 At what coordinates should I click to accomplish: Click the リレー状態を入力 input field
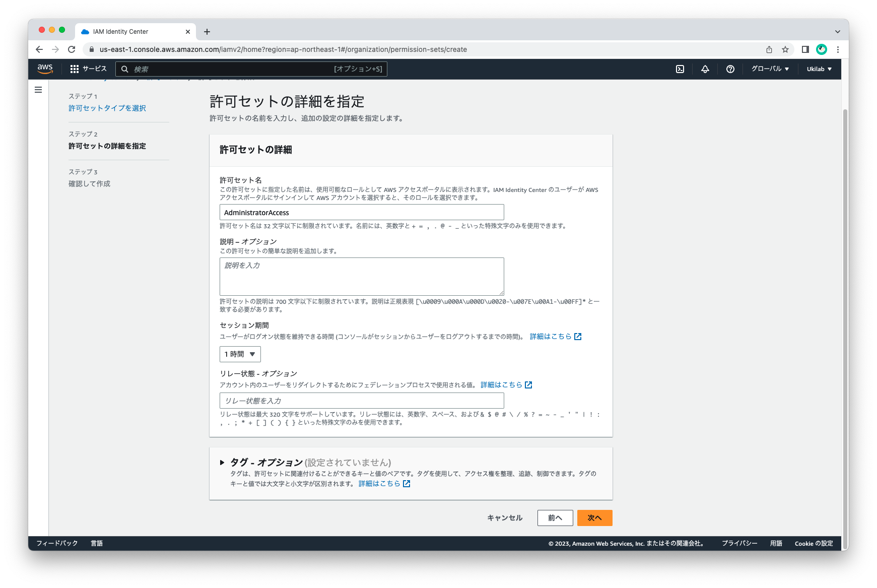click(x=362, y=401)
